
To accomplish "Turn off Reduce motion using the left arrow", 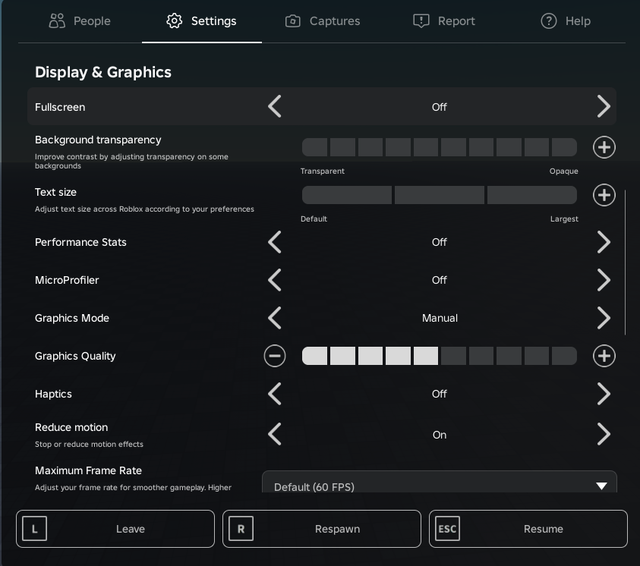I will click(275, 434).
